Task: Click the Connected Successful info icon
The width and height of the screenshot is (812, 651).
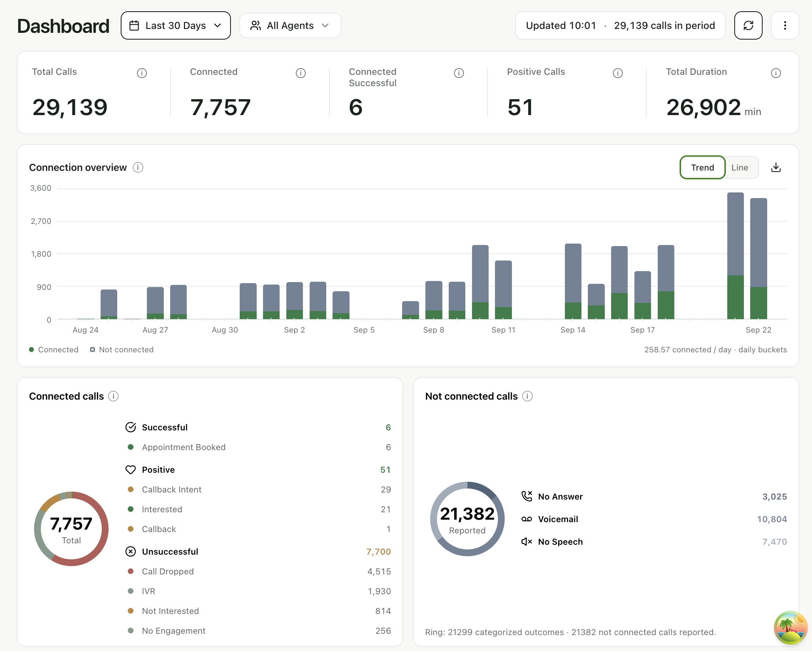Action: 459,73
